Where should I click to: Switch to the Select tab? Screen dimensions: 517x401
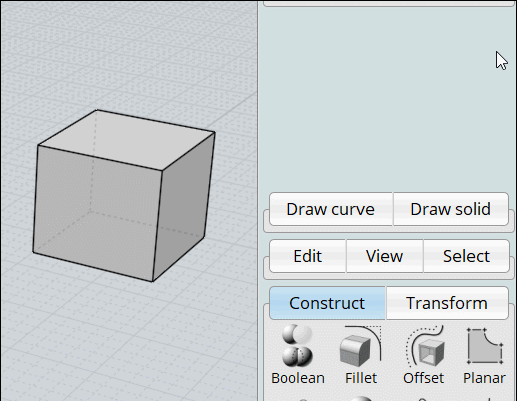click(x=466, y=256)
